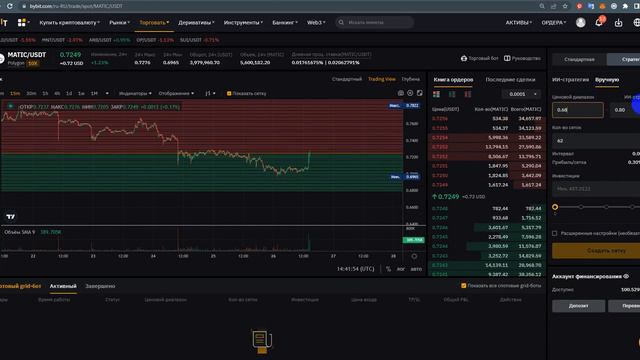Image resolution: width=640 pixels, height=360 pixels.
Task: Take chart snapshot with camera icon
Action: click(x=400, y=93)
